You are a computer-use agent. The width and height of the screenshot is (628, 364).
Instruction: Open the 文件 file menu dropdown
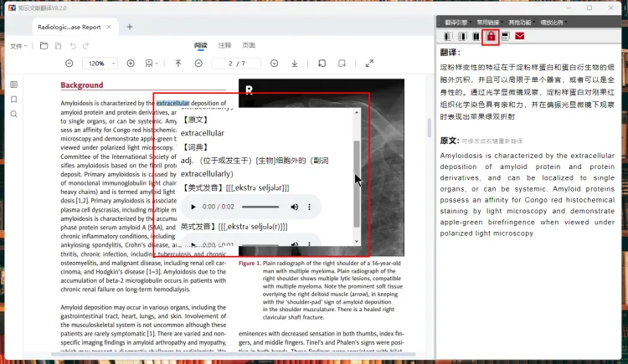tap(18, 46)
